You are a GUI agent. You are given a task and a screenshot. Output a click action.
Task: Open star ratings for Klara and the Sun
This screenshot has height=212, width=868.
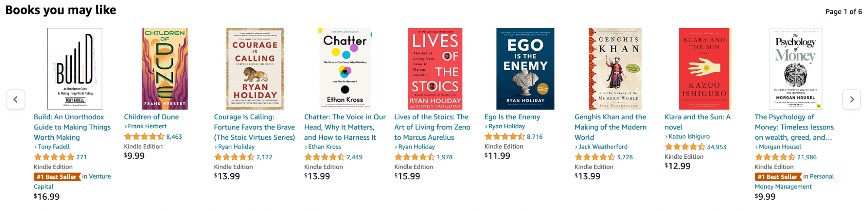click(685, 147)
